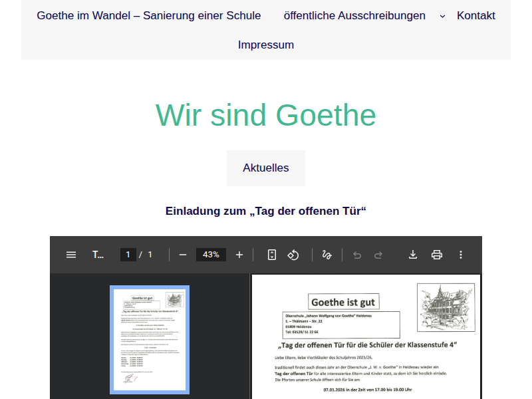Image resolution: width=532 pixels, height=399 pixels.
Task: Open the öffentliche Ausschreibungen menu item
Action: (x=354, y=15)
